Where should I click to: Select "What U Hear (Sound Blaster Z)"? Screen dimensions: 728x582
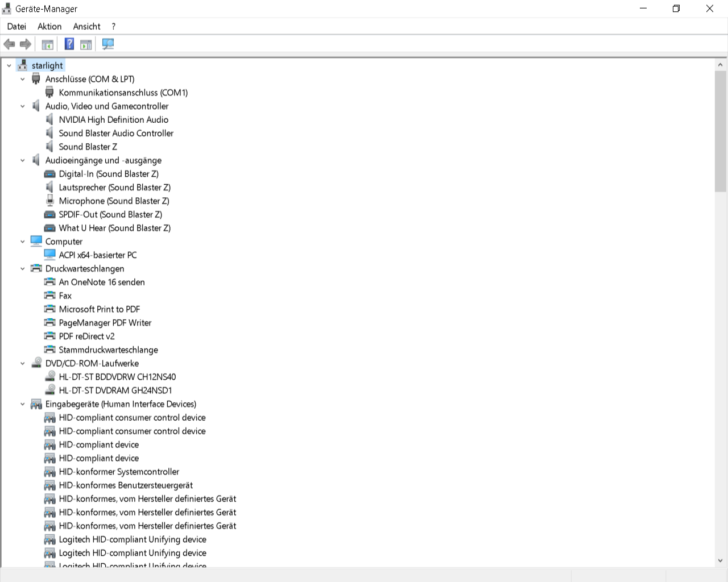tap(115, 228)
